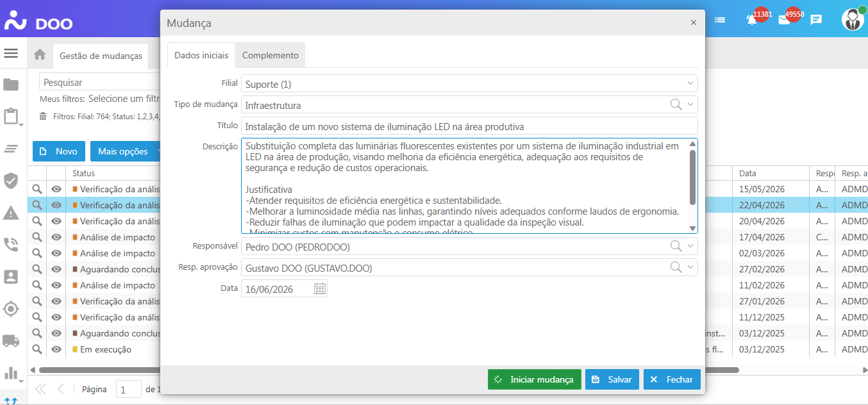868x405 pixels.
Task: Open the Meus filtros selector
Action: coord(124,99)
